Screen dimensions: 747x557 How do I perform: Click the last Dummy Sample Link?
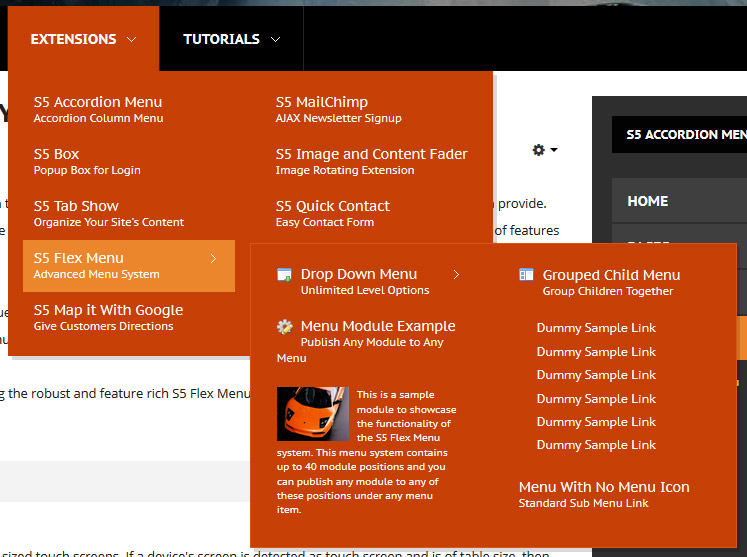596,445
